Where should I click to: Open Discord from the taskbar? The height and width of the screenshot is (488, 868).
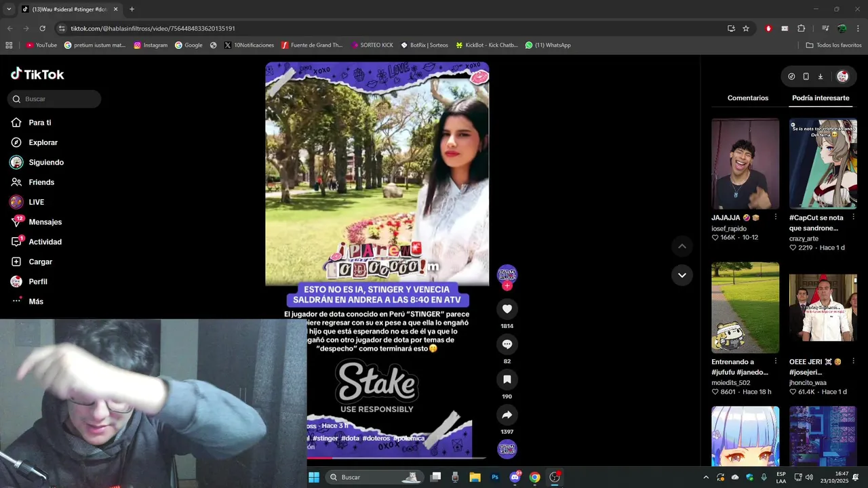tap(515, 477)
